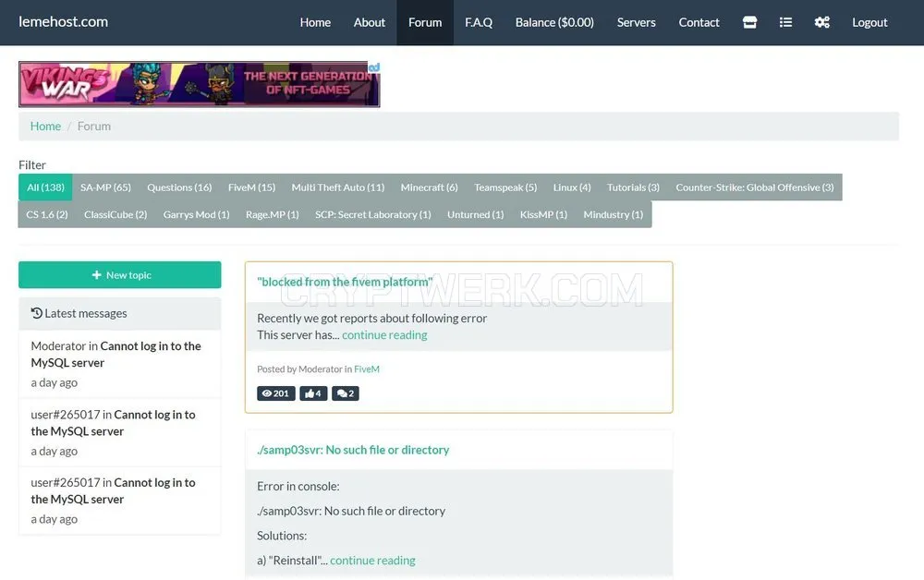Open the F.A.Q page
This screenshot has height=580, width=924.
pos(479,22)
